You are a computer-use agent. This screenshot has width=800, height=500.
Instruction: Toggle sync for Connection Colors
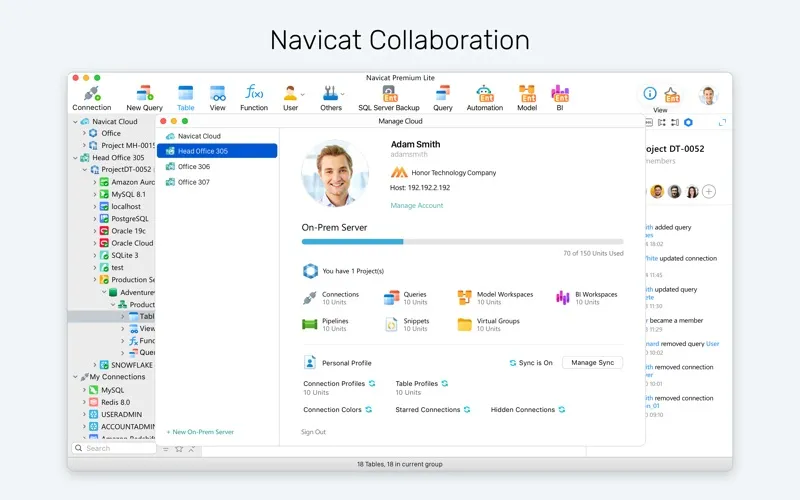[368, 410]
